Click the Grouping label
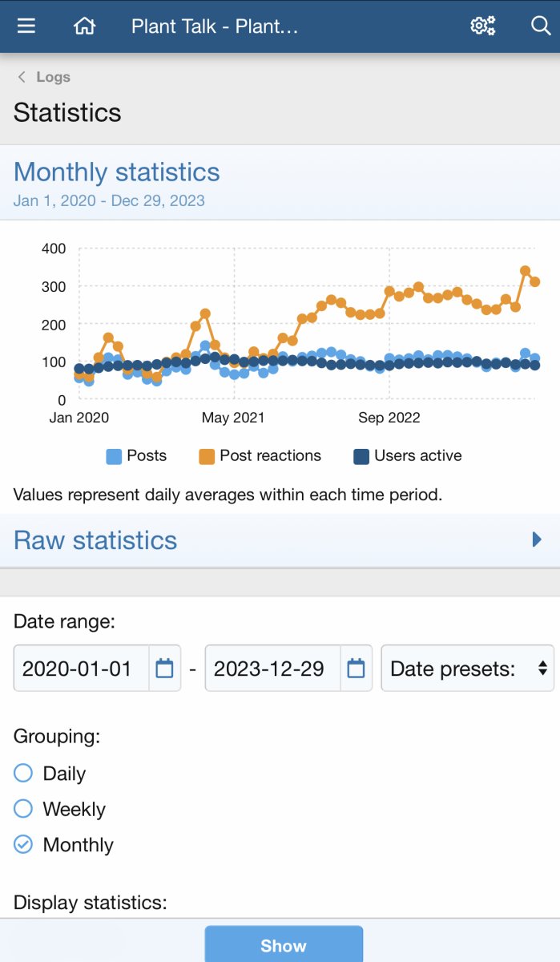 [x=57, y=736]
